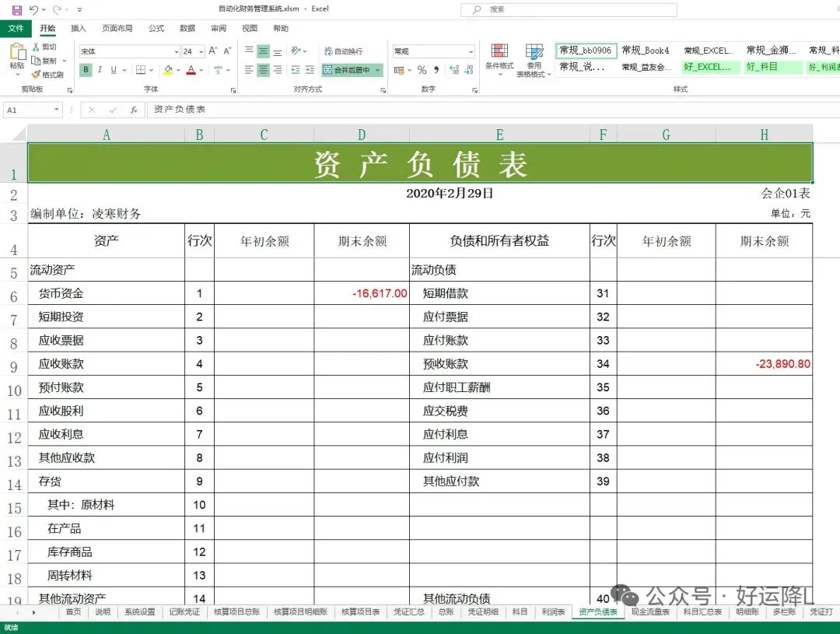Viewport: 840px width, 634px height.
Task: Expand the Name Box A1 dropdown arrow
Action: click(56, 110)
